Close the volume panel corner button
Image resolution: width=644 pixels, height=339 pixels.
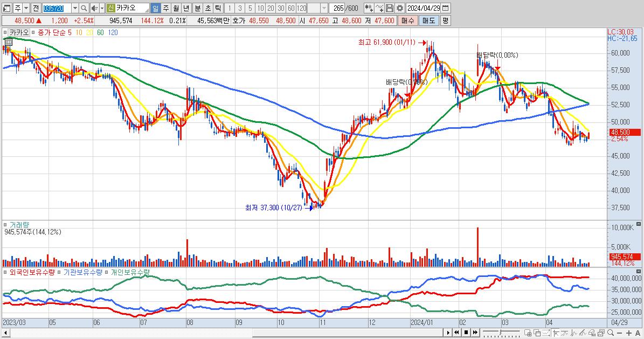(x=639, y=224)
